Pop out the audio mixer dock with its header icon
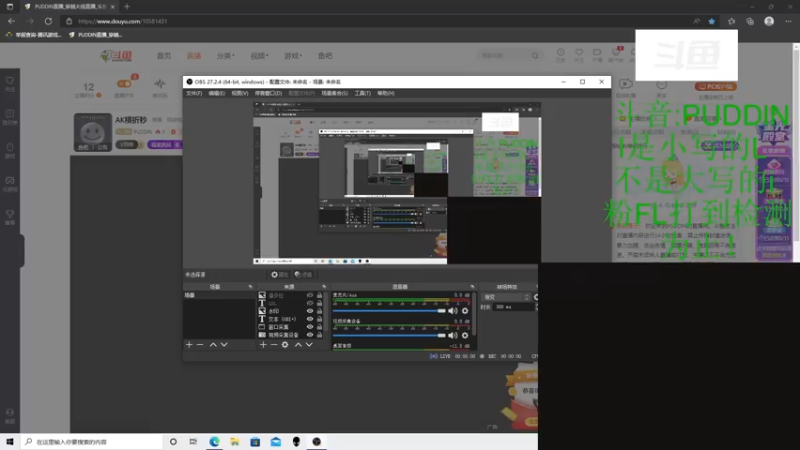The width and height of the screenshot is (800, 450). pyautogui.click(x=472, y=287)
